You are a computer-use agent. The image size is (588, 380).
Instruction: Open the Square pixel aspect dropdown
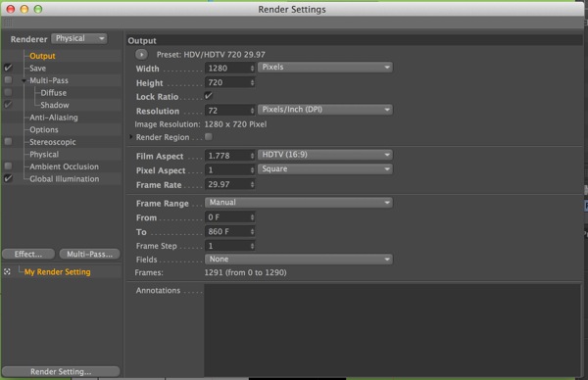[325, 169]
